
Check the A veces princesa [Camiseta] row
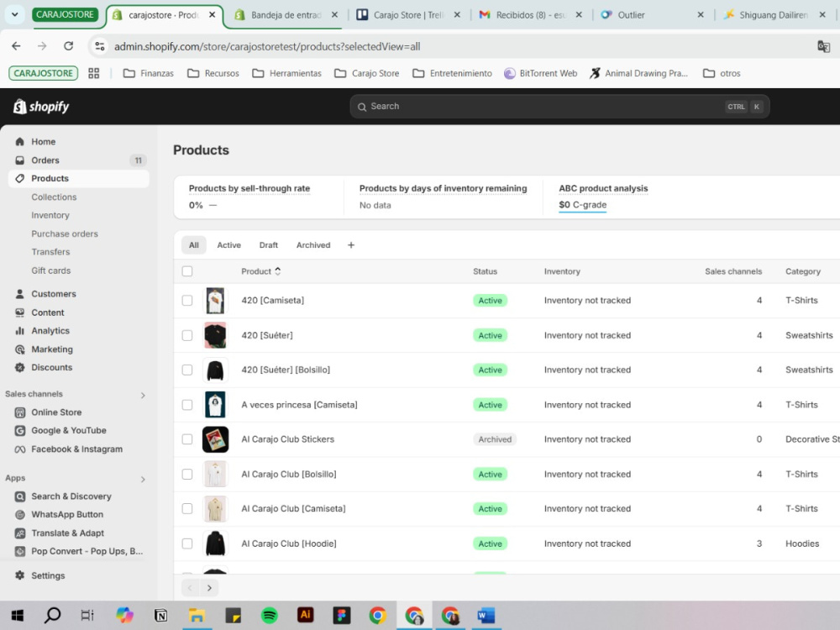(x=187, y=405)
